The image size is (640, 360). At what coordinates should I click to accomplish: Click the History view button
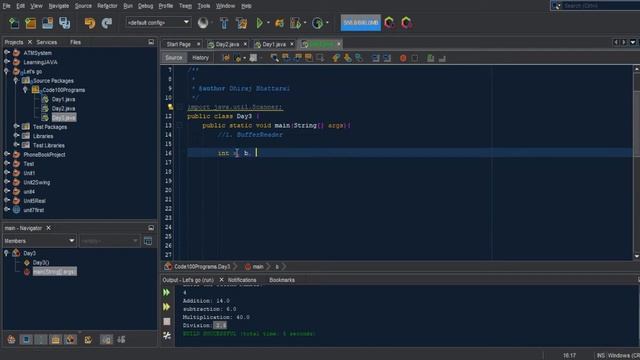(200, 58)
